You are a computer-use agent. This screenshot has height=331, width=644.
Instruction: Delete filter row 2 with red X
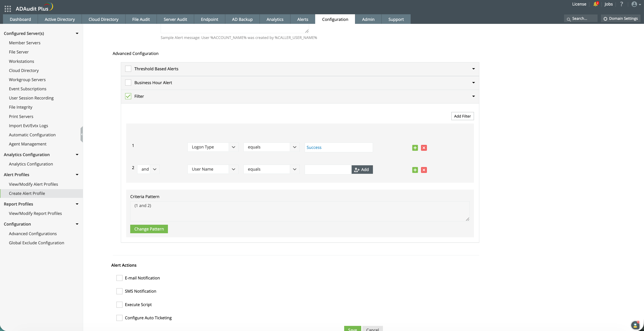tap(424, 170)
